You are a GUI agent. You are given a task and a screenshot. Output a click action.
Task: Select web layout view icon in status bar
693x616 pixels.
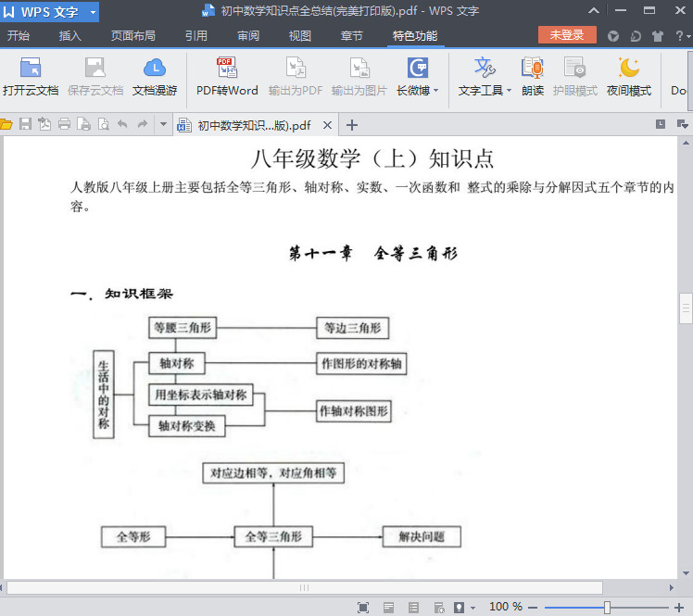pyautogui.click(x=439, y=608)
